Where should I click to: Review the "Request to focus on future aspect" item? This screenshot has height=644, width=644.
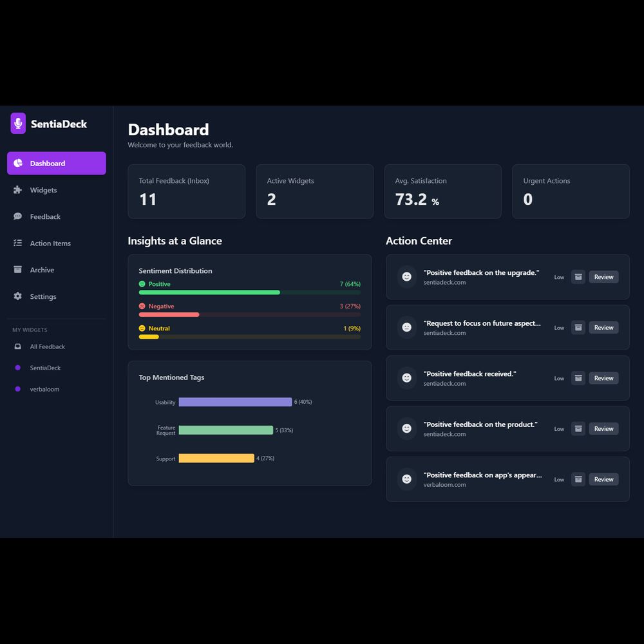pyautogui.click(x=603, y=328)
